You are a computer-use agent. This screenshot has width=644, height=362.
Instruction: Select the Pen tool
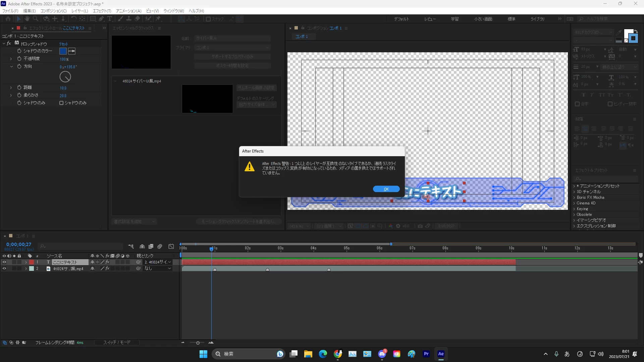(x=101, y=19)
